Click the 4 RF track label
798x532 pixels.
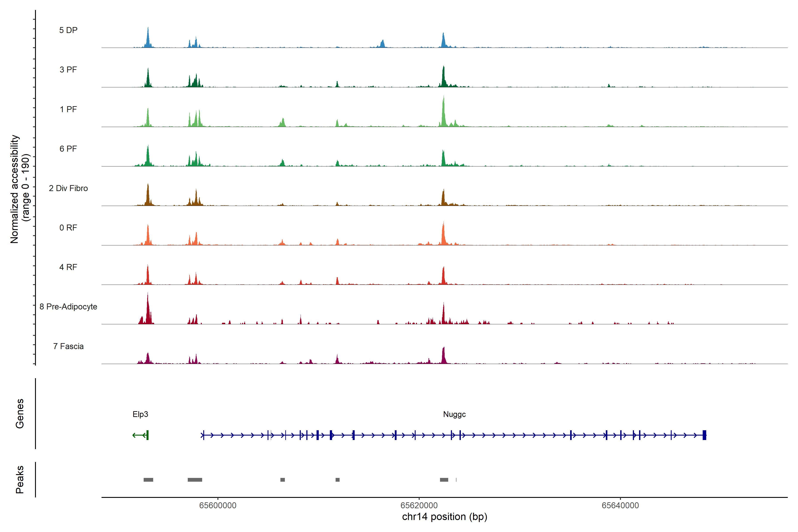tap(68, 267)
